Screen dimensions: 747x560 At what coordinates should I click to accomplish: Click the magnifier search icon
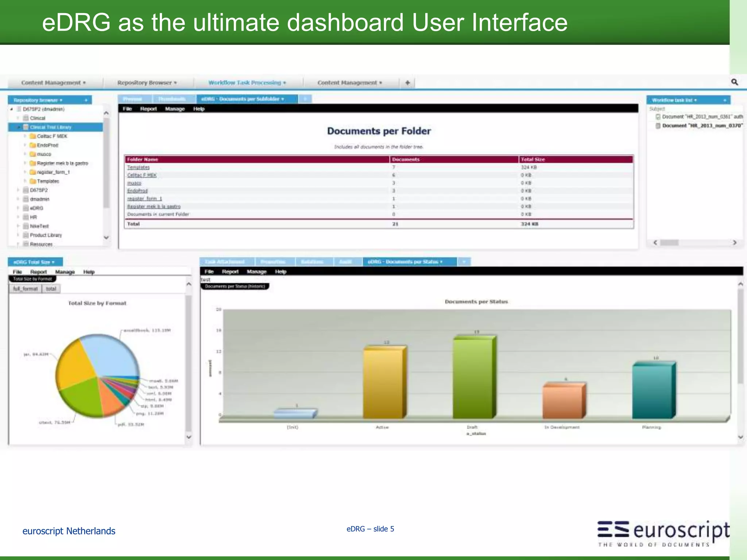coord(735,82)
